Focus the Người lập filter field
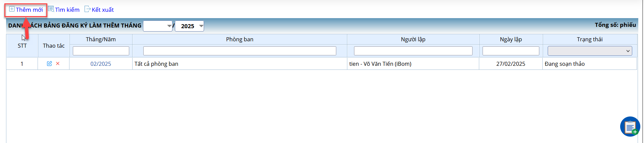This screenshot has height=143, width=644. (413, 51)
